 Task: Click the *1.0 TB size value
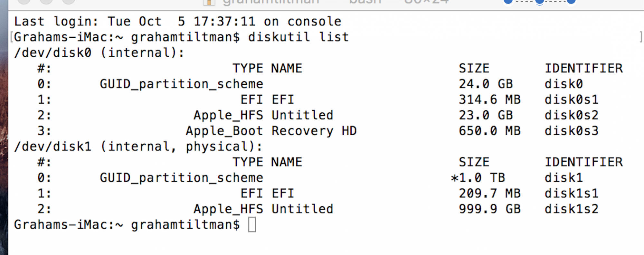[478, 178]
